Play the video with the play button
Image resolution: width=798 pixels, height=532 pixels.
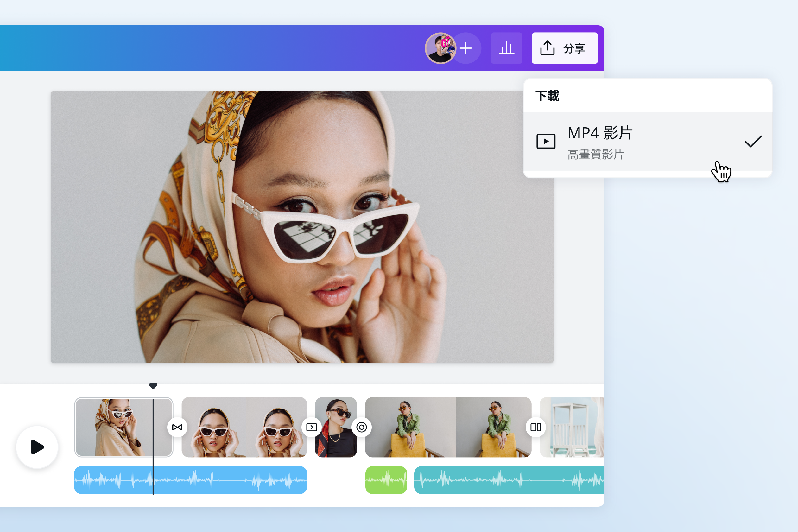(37, 447)
